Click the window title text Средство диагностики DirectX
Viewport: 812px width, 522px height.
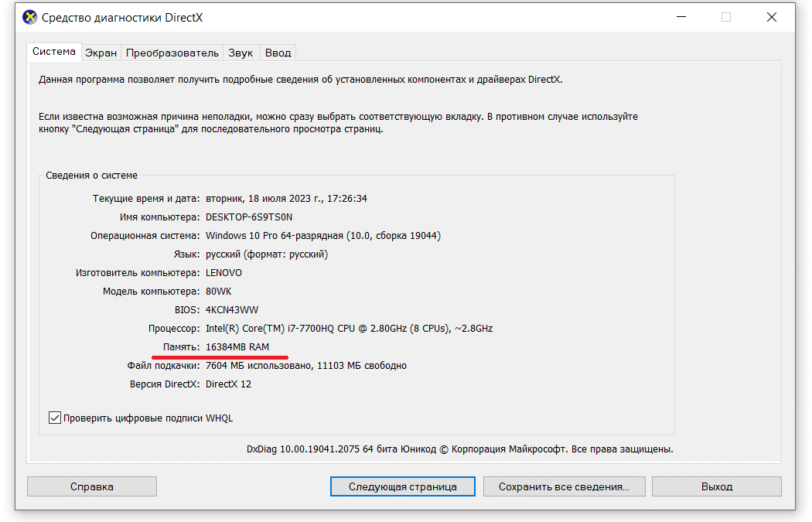122,17
